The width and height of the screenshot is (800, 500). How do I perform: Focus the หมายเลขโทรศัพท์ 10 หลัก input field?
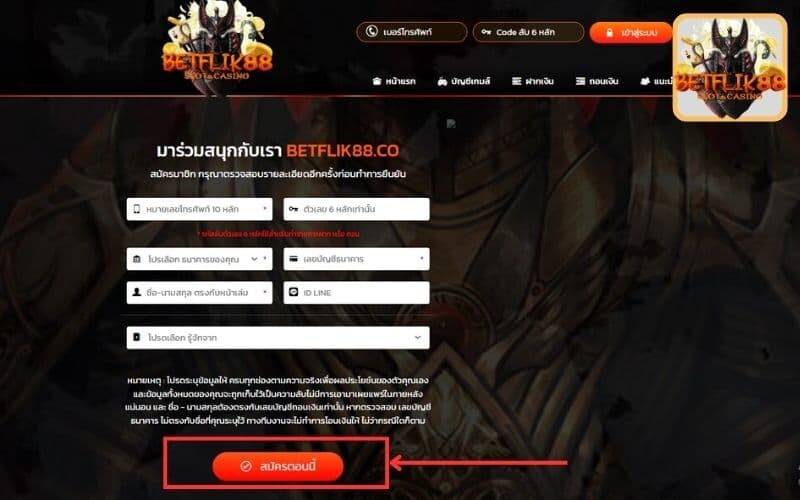199,209
